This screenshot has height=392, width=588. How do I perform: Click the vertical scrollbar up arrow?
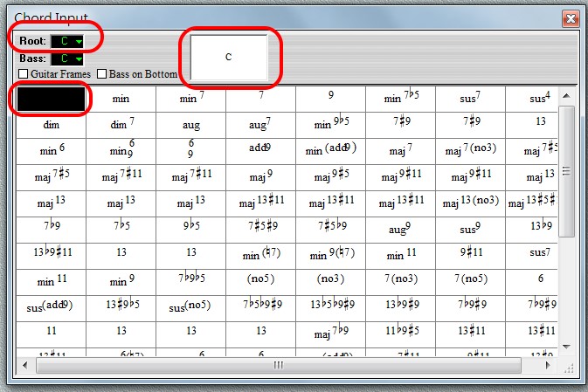pos(566,96)
